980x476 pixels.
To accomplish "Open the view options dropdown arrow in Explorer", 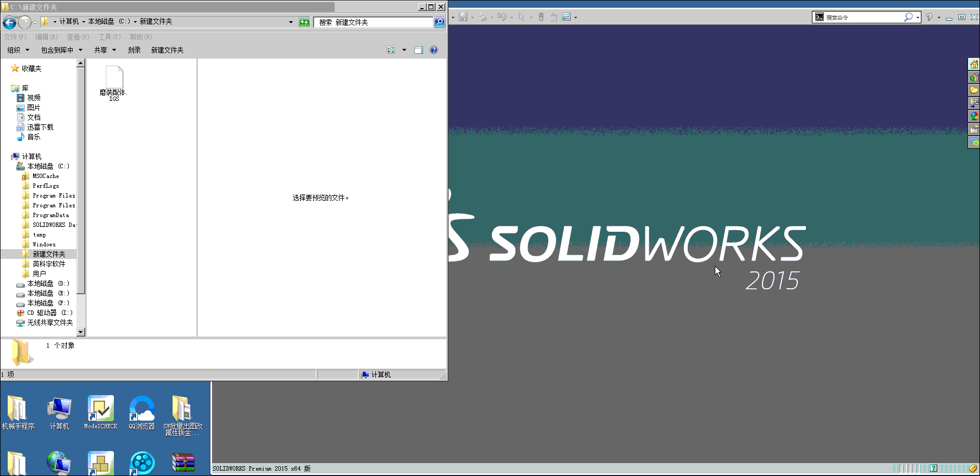I will tap(404, 50).
